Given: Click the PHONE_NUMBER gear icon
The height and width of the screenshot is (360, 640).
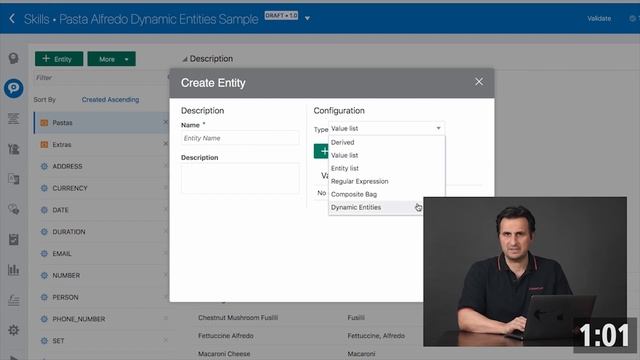Looking at the screenshot, I should [x=44, y=319].
